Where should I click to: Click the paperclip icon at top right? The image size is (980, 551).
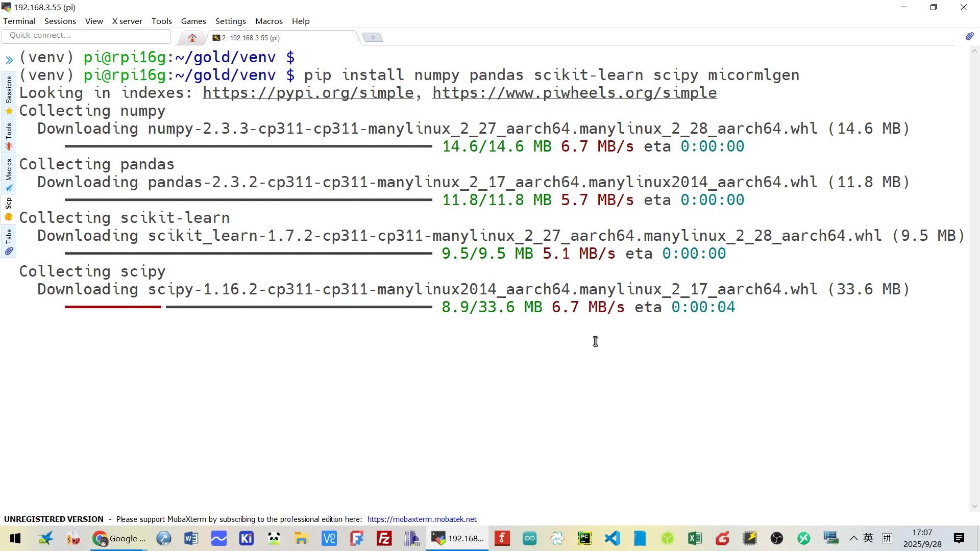pos(969,36)
